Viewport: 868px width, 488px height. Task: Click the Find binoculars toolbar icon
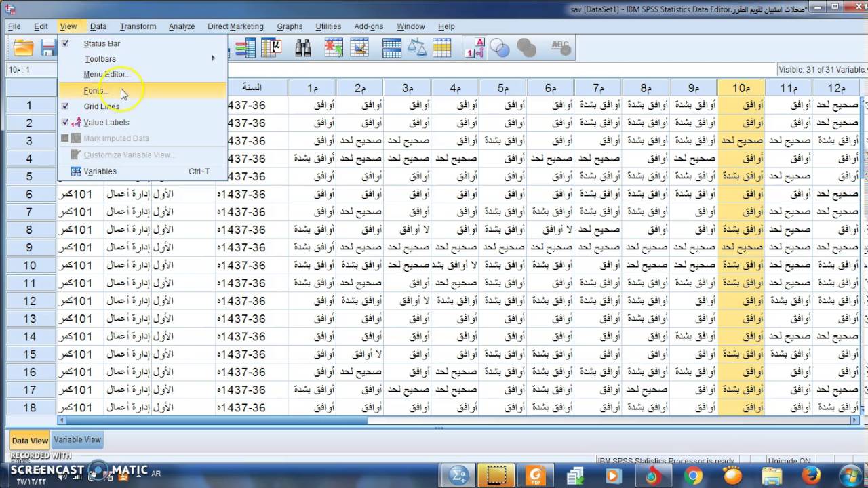[x=303, y=47]
